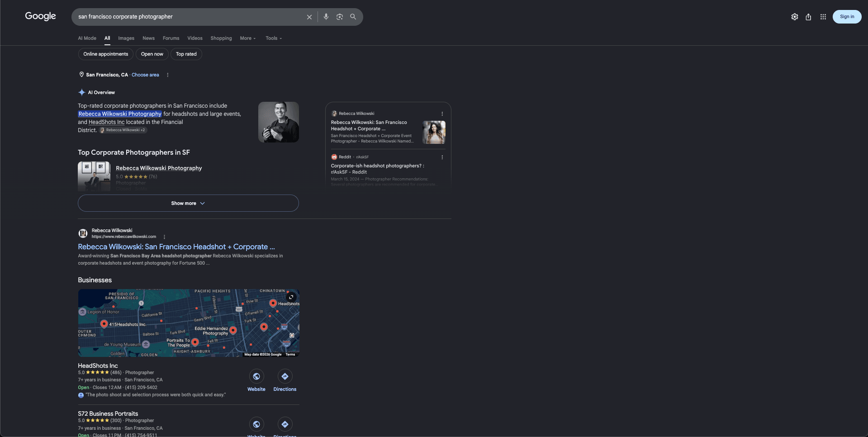Select the Eddie Hernandez Photography map pin
868x437 pixels.
(233, 330)
